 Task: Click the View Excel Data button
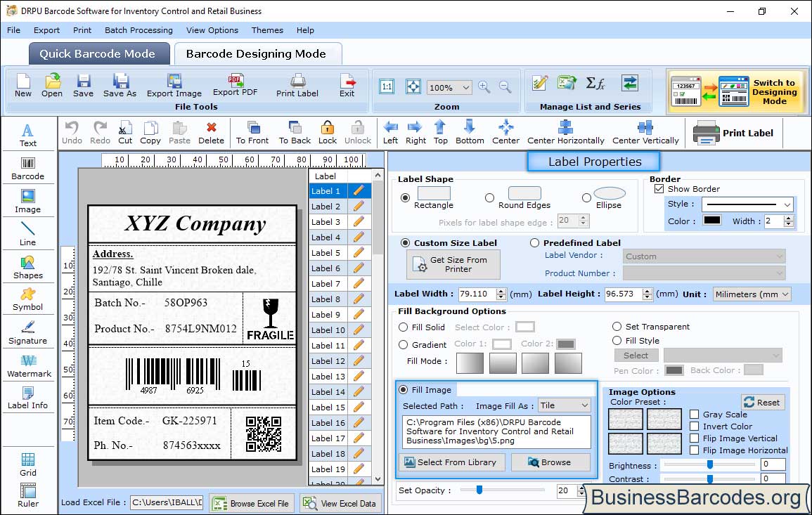[340, 503]
